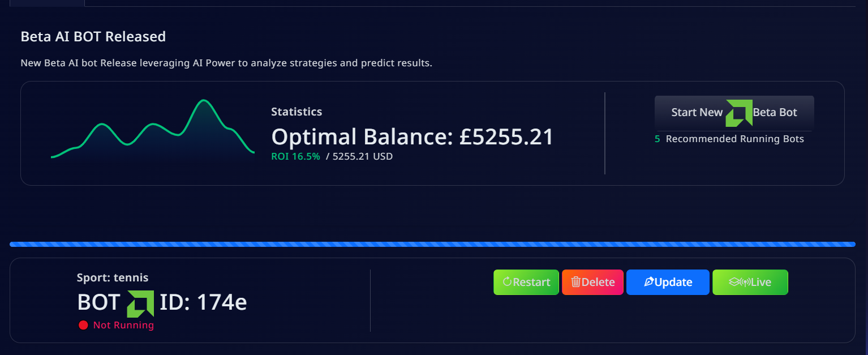Click the Not Running status text
The width and height of the screenshot is (868, 355).
click(123, 325)
